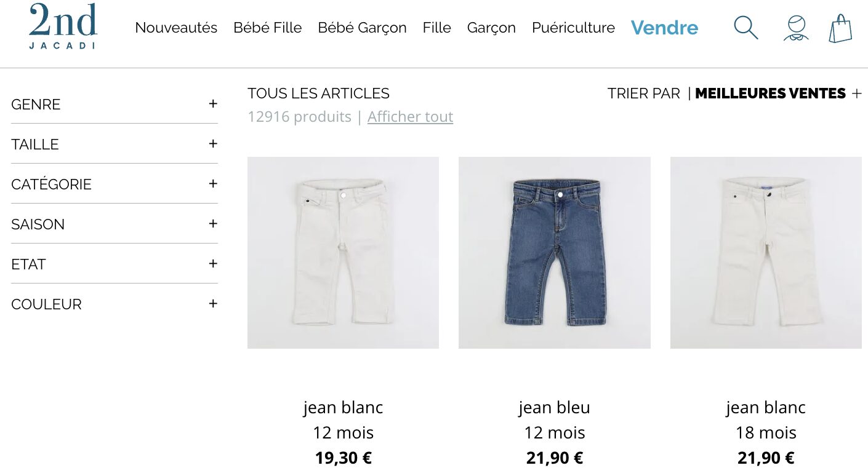The image size is (868, 476).
Task: Select the Puériculture category
Action: 573,28
